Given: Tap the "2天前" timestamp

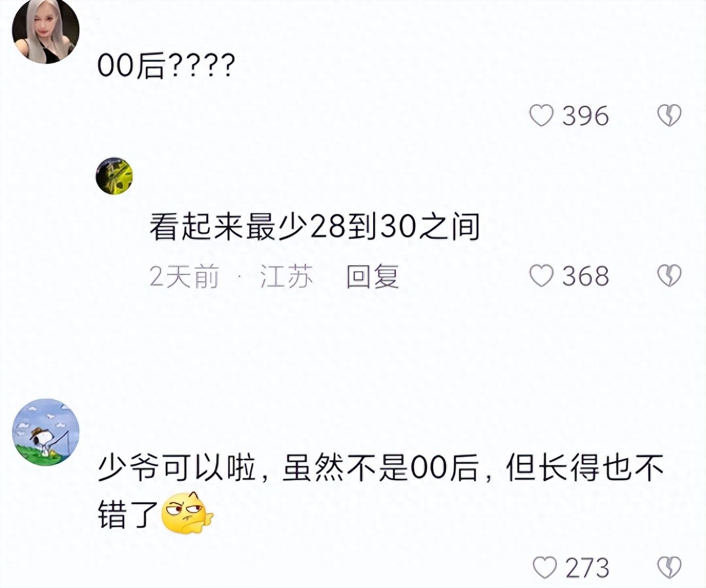Looking at the screenshot, I should click(x=184, y=276).
